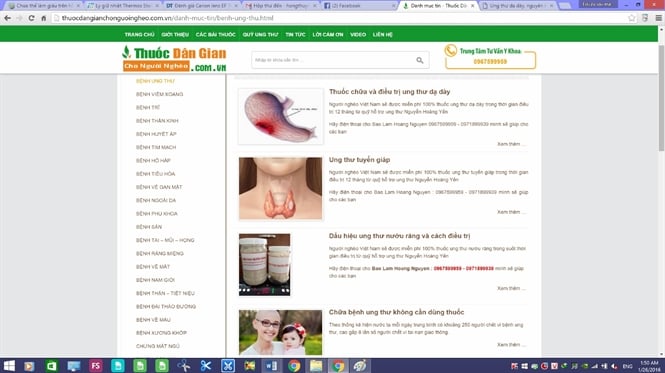Screen dimensions: 665x373
Task: Bookmark page with star icon
Action: coord(632,18)
